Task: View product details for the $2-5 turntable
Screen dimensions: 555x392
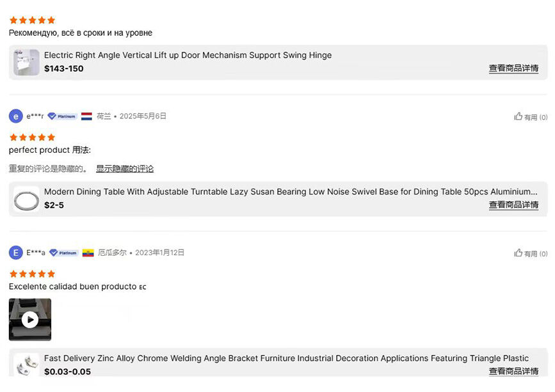Action: pos(513,205)
